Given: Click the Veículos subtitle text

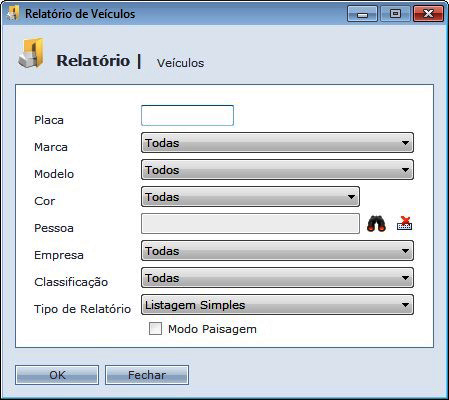Looking at the screenshot, I should point(180,63).
